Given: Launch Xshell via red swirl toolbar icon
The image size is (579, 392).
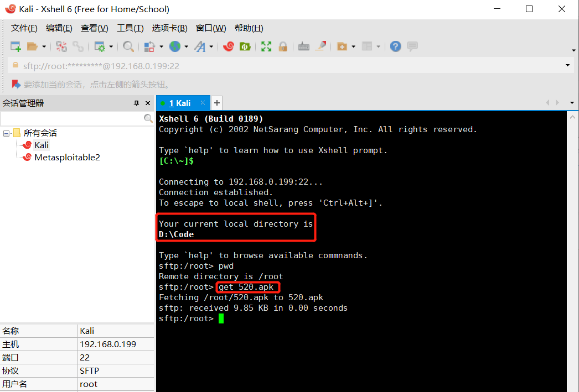Looking at the screenshot, I should click(229, 46).
